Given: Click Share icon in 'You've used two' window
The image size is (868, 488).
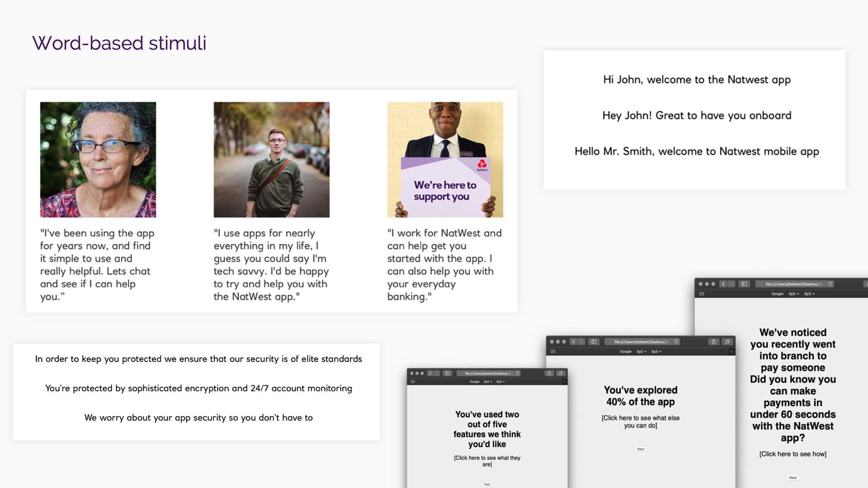Looking at the screenshot, I should tap(549, 373).
